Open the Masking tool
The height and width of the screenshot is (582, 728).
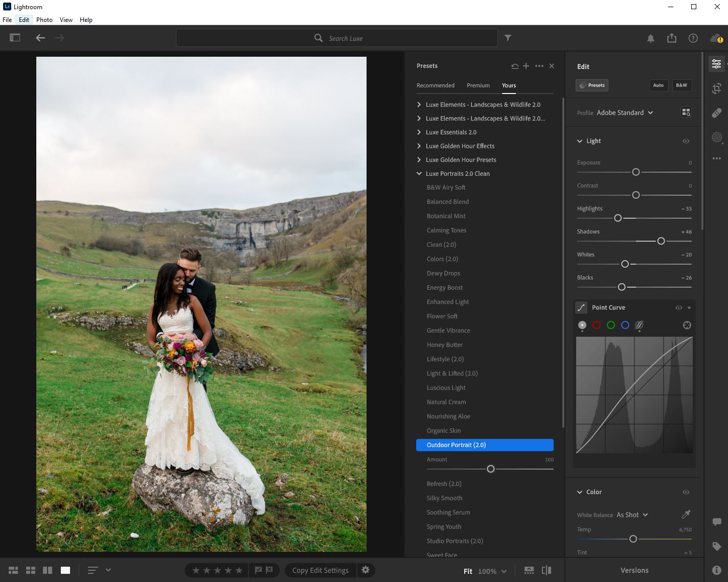click(716, 137)
